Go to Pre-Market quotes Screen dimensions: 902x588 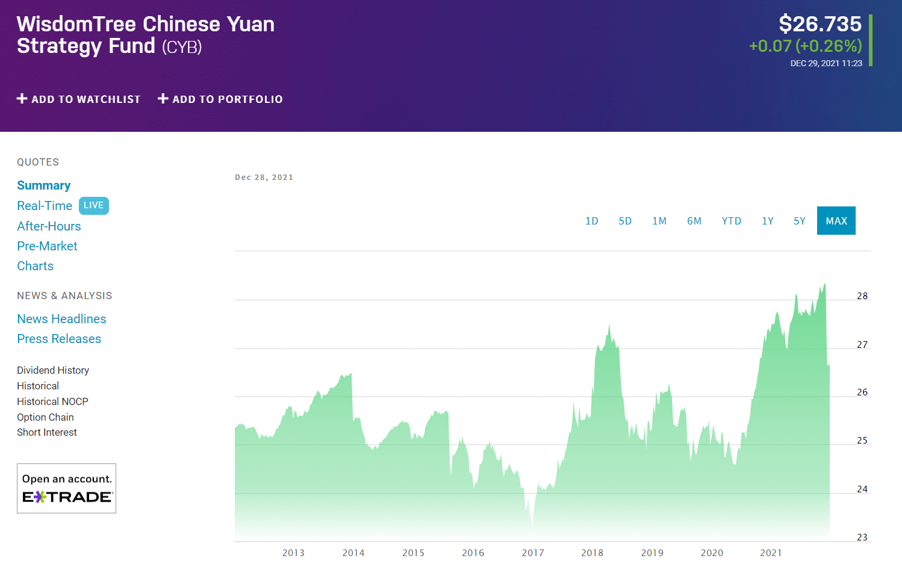coord(47,246)
